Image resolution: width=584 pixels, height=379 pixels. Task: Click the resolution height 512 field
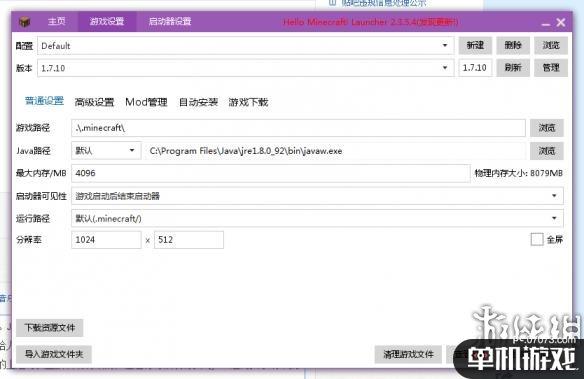pyautogui.click(x=189, y=240)
